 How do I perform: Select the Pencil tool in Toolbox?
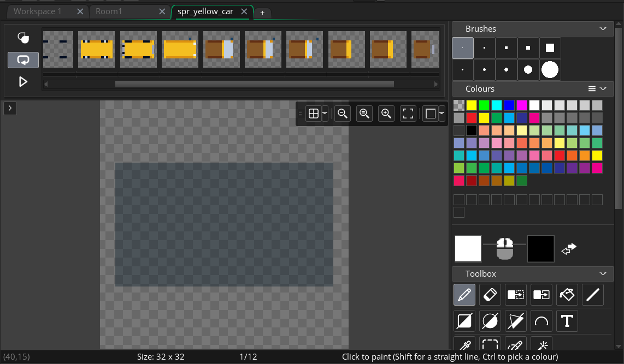(464, 295)
